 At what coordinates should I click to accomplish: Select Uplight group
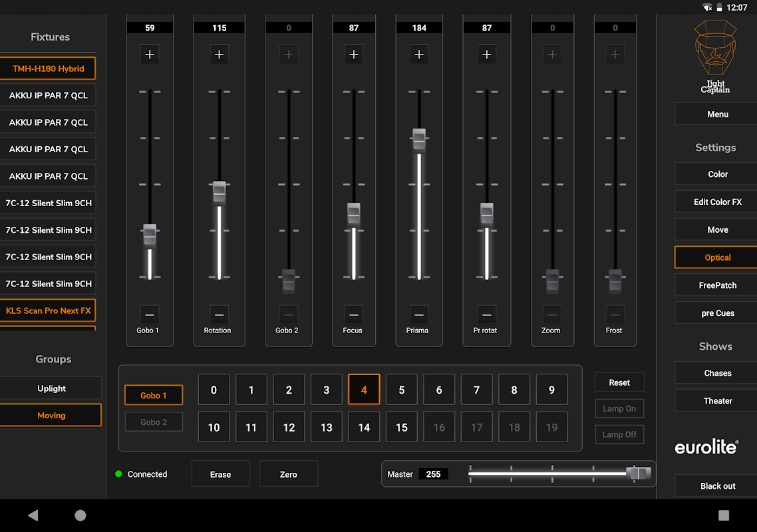click(51, 388)
